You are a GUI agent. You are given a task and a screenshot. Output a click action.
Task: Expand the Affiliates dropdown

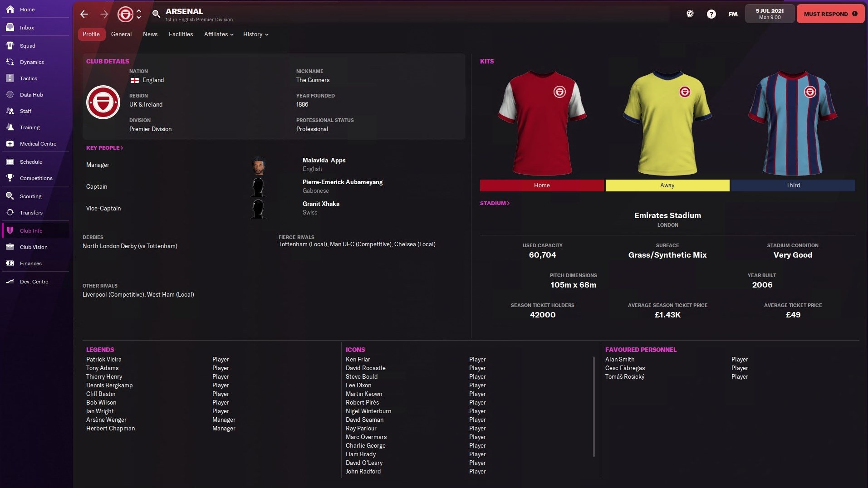pos(219,34)
